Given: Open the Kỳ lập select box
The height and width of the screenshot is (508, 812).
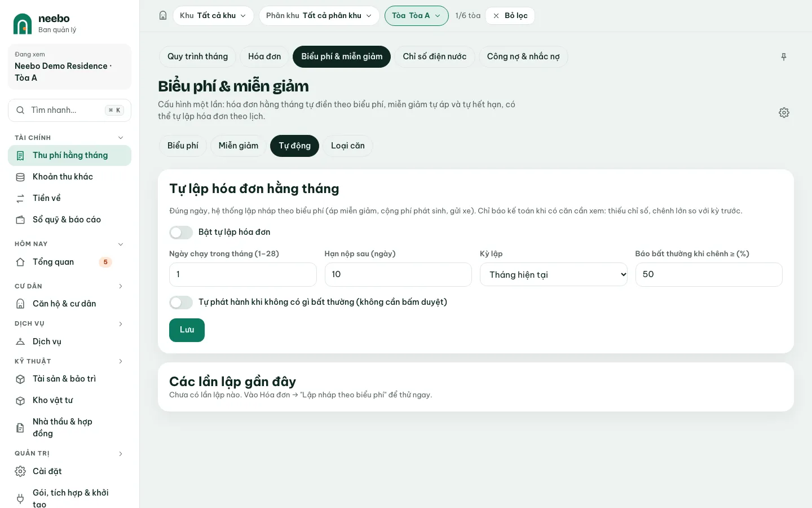Looking at the screenshot, I should 553,274.
